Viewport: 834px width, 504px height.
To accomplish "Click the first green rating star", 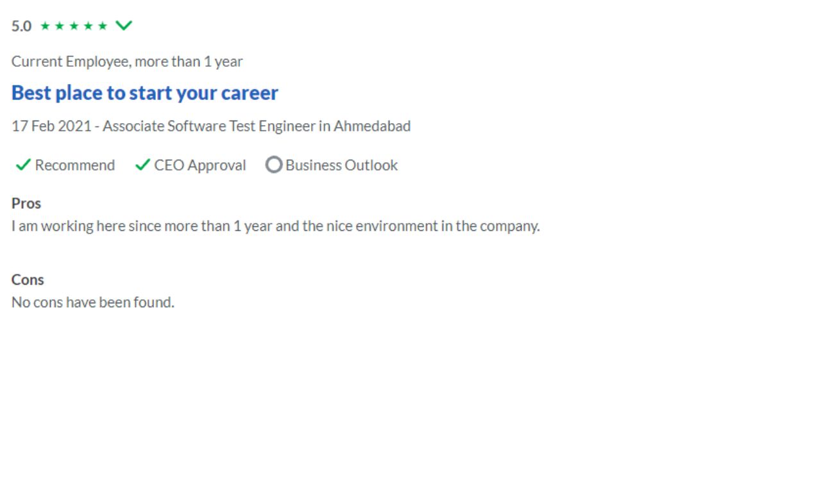I will click(x=44, y=26).
